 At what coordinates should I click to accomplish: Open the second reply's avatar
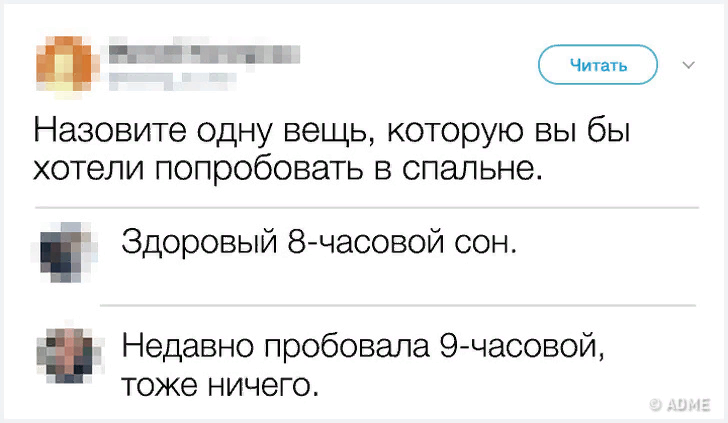coord(68,354)
